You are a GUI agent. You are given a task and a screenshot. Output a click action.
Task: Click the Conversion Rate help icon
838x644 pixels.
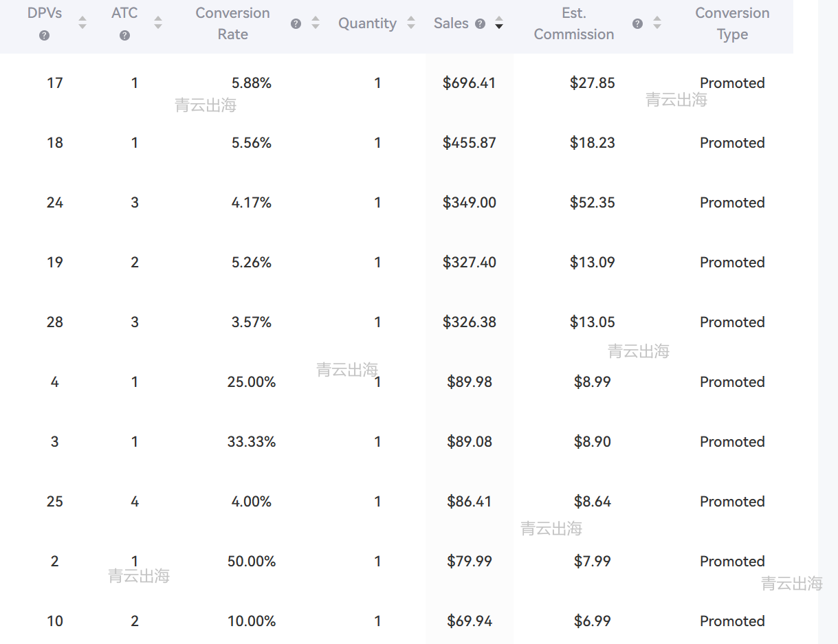tap(296, 23)
